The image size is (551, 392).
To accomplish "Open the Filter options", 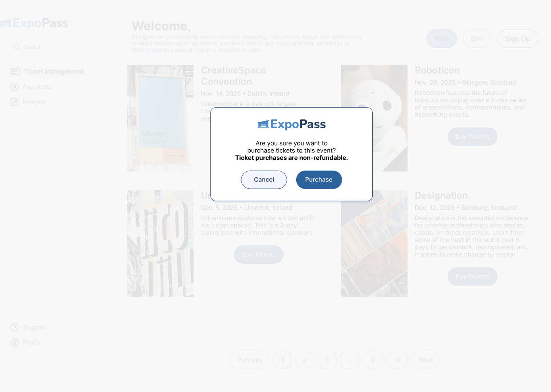I will [x=442, y=39].
